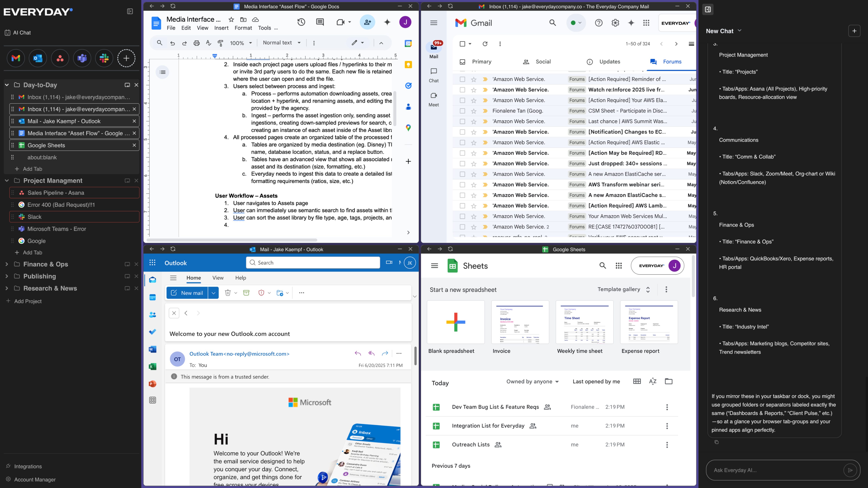Open Gmail settings gear
868x488 pixels.
pyautogui.click(x=615, y=23)
